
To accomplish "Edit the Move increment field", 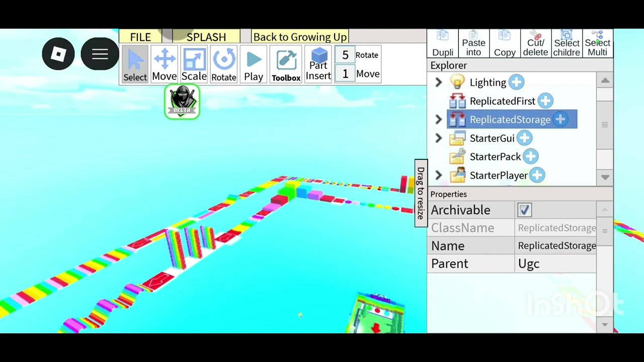I will (x=345, y=74).
